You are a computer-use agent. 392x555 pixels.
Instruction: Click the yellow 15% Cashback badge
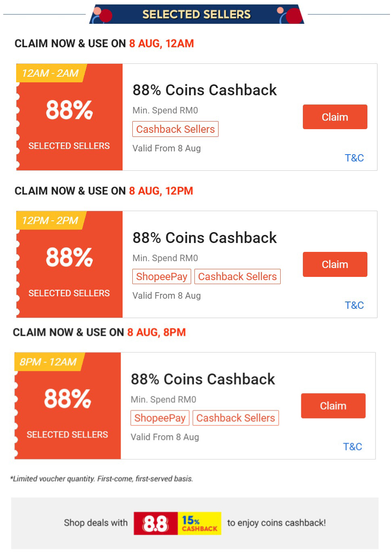[x=200, y=523]
